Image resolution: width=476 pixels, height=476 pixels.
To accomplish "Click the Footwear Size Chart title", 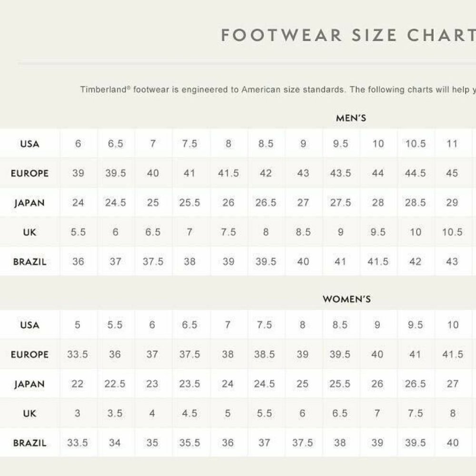I will pyautogui.click(x=348, y=36).
